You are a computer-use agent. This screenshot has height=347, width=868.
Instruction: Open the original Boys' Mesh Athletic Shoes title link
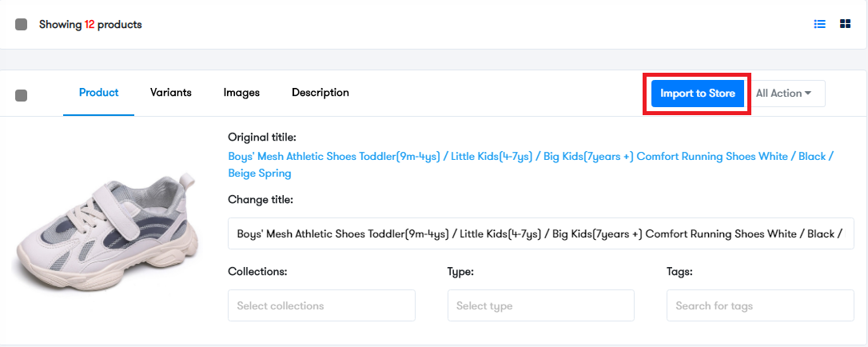tap(531, 165)
